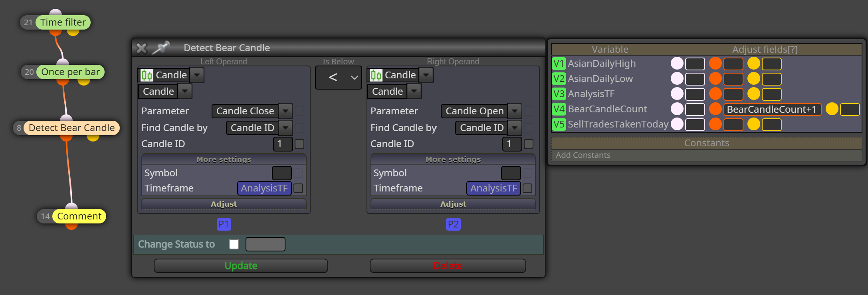868x295 pixels.
Task: Toggle right operand Symbol checkbox
Action: 527,173
